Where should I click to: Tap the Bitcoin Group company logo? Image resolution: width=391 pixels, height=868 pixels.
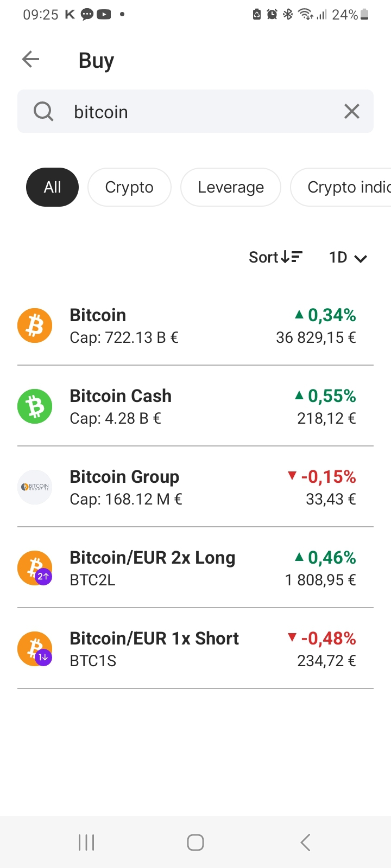click(x=35, y=487)
